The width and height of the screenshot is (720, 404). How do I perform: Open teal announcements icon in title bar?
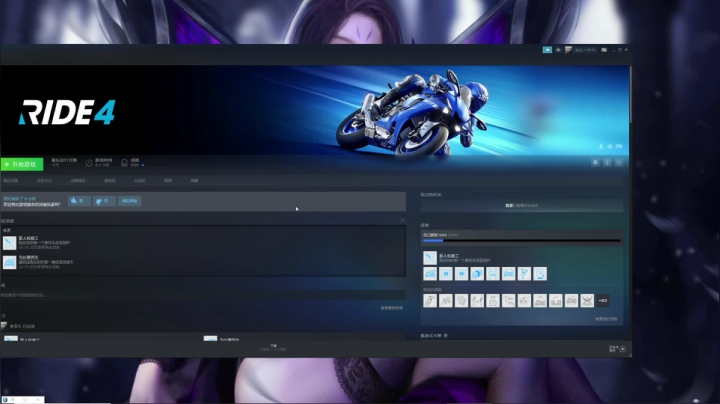click(547, 50)
